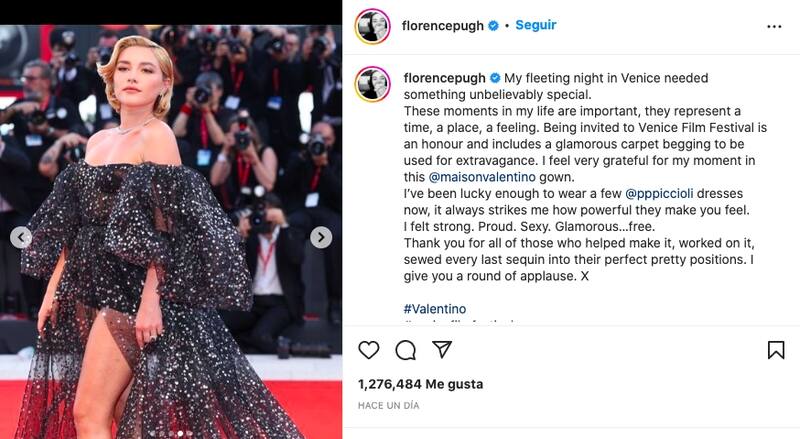800x439 pixels.
Task: Click the caption profile avatar
Action: [x=372, y=84]
